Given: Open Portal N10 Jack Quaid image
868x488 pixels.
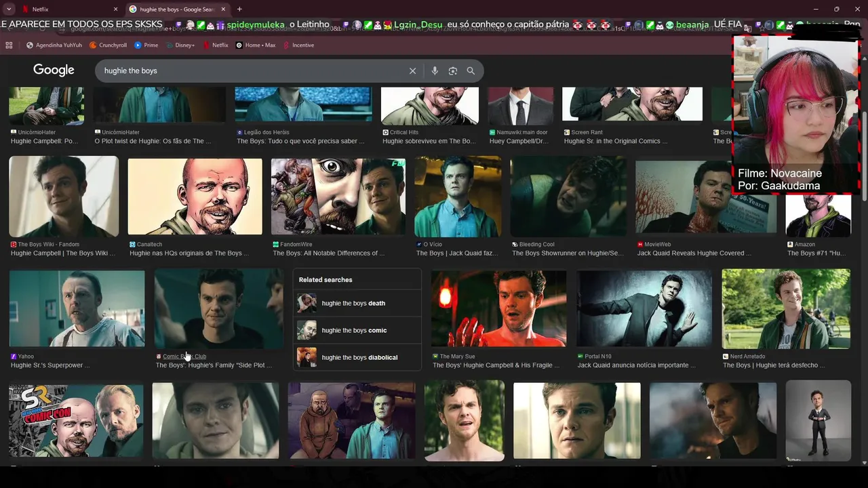Looking at the screenshot, I should [644, 308].
